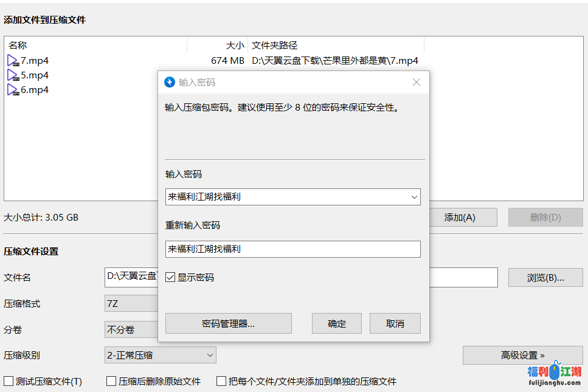Open 密码管理器... button
Screen dimensions: 588x392
click(x=228, y=323)
